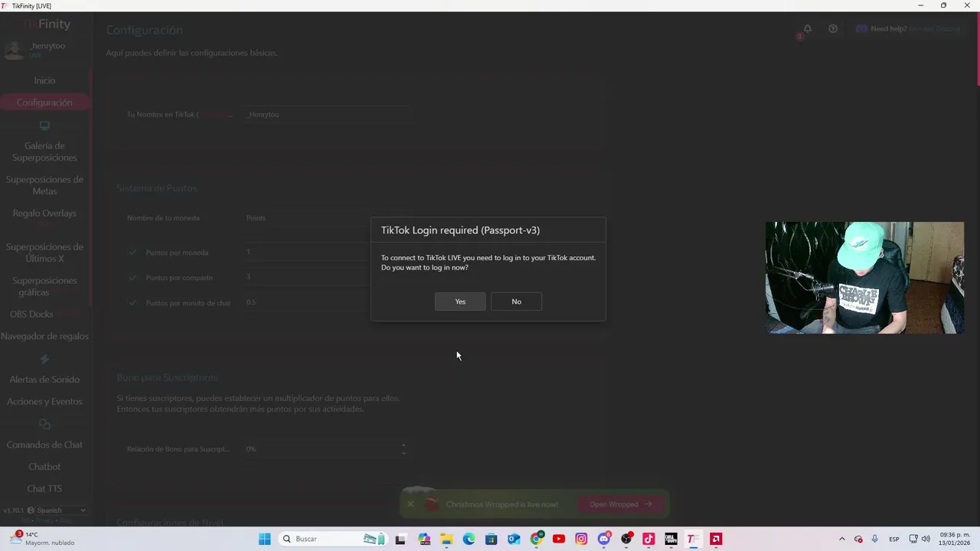Open OBS Docks page
This screenshot has height=551, width=980.
(31, 315)
